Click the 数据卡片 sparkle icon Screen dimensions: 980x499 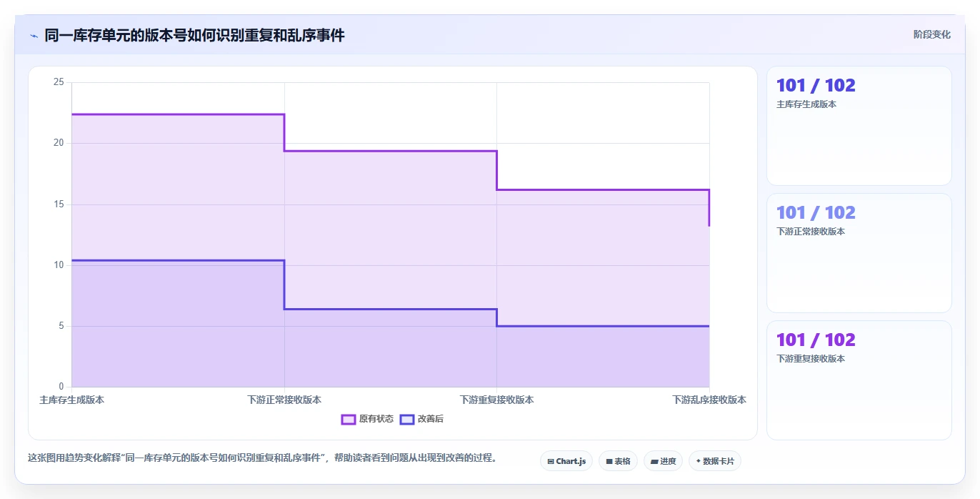tap(698, 461)
